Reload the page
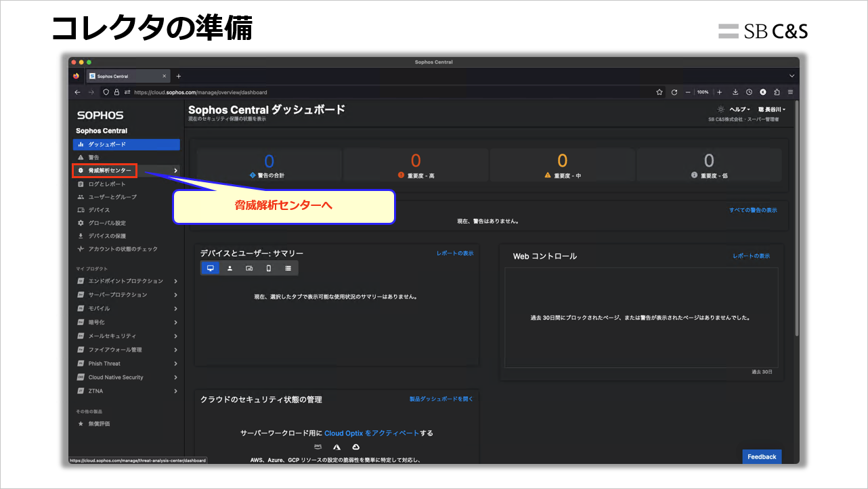The width and height of the screenshot is (868, 489). point(674,92)
